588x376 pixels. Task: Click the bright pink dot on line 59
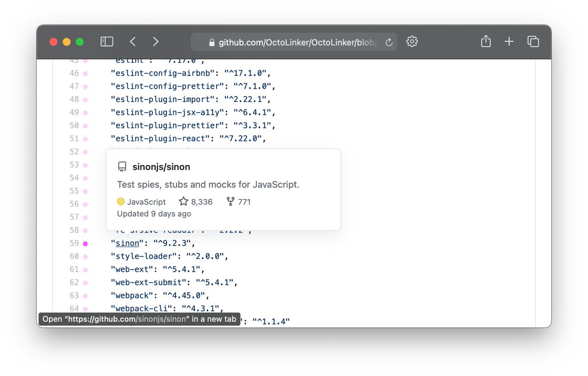(85, 243)
